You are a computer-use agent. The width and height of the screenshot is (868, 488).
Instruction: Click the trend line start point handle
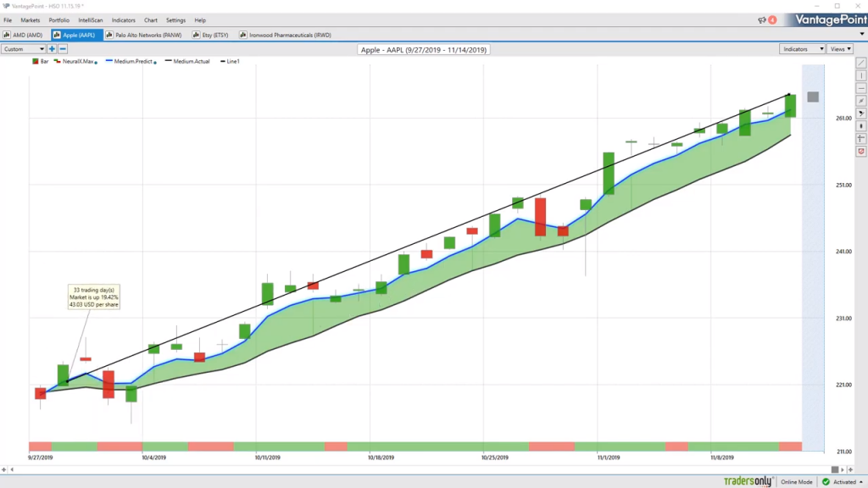pos(68,381)
